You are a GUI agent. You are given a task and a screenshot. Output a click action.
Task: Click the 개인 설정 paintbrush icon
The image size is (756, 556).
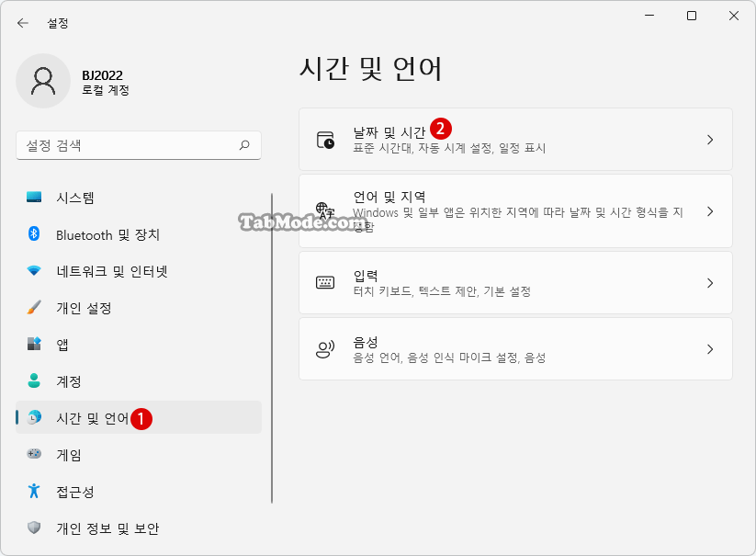tap(34, 307)
